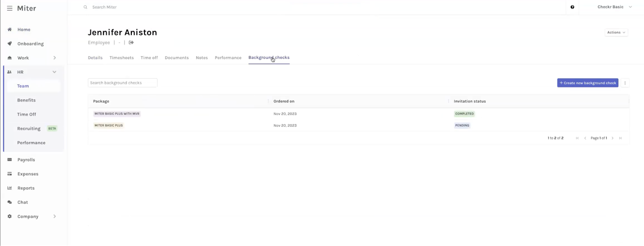644x246 pixels.
Task: Click the BETA badge next to Recruiting
Action: point(52,129)
